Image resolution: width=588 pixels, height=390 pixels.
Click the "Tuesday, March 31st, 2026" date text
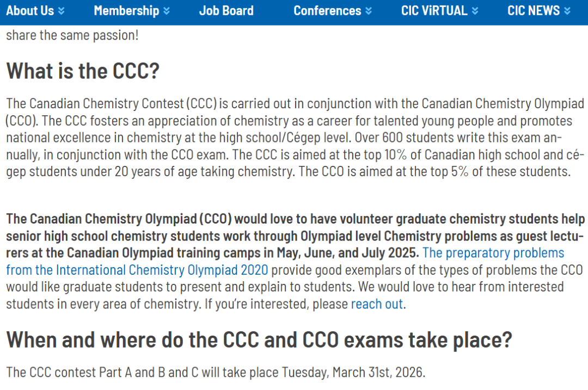click(353, 373)
